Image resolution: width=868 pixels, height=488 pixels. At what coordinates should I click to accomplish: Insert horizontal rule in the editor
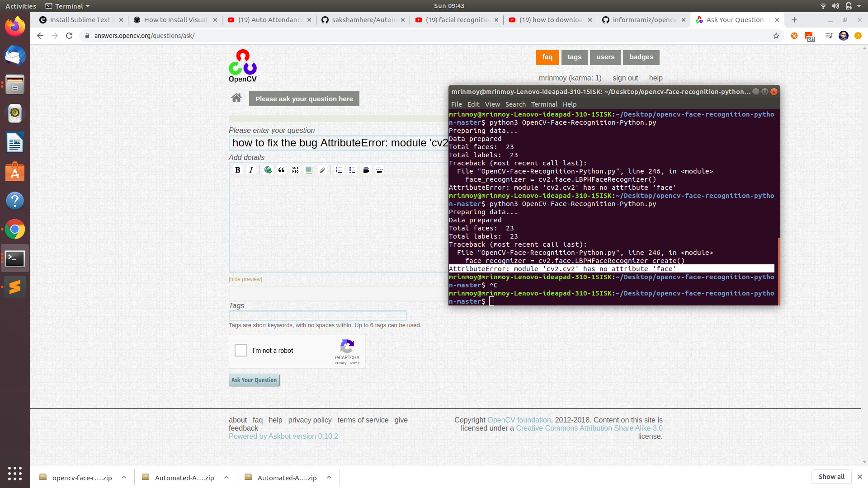[380, 170]
